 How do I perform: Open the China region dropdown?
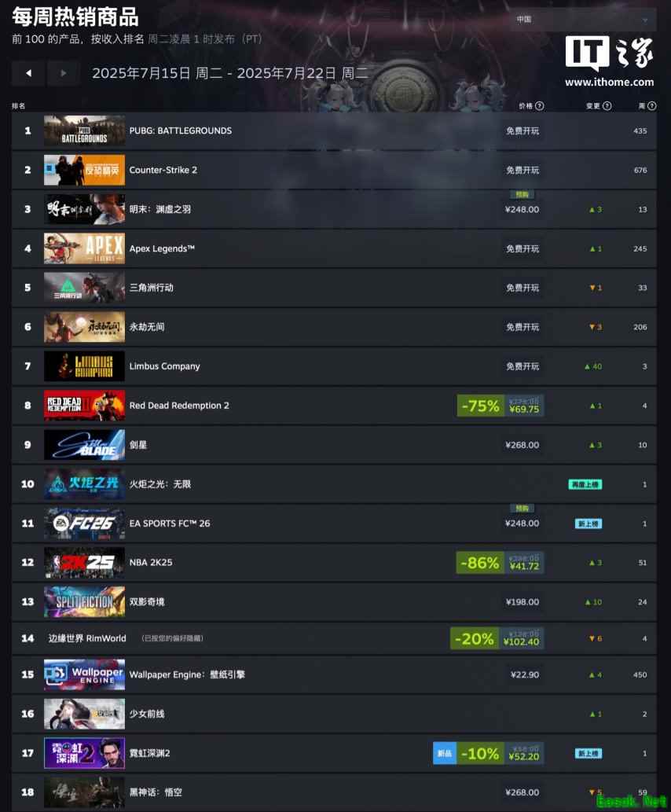coord(583,19)
